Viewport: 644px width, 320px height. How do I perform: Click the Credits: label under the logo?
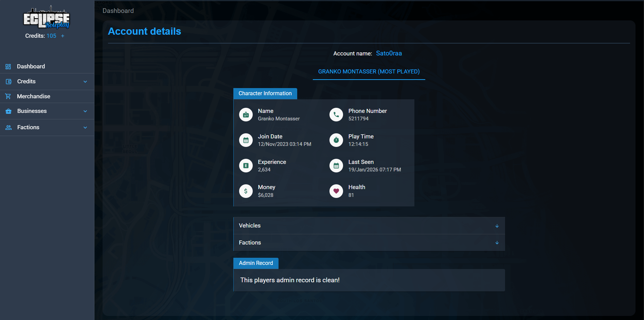point(35,36)
